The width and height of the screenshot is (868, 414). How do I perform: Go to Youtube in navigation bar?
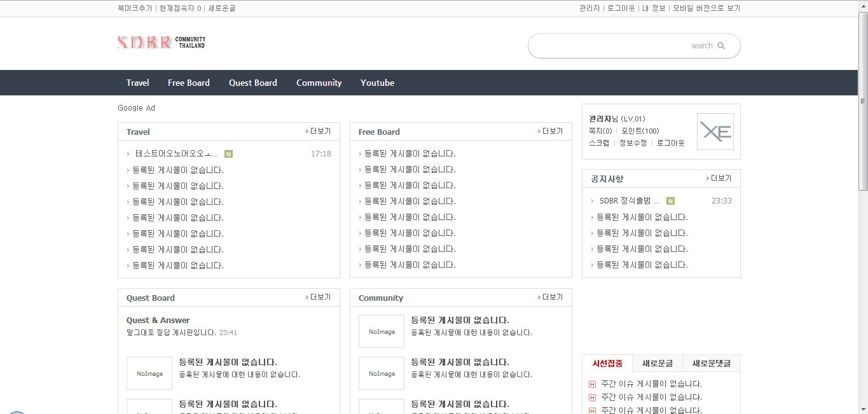[x=377, y=83]
